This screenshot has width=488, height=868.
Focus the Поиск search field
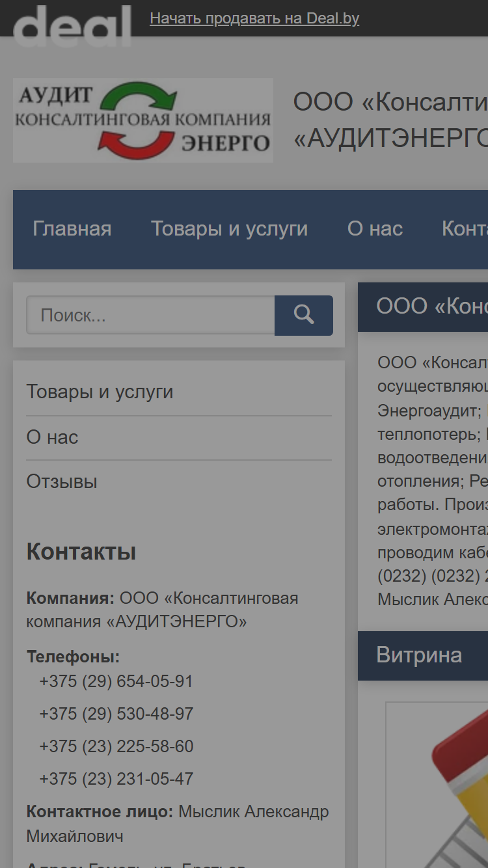pyautogui.click(x=150, y=316)
